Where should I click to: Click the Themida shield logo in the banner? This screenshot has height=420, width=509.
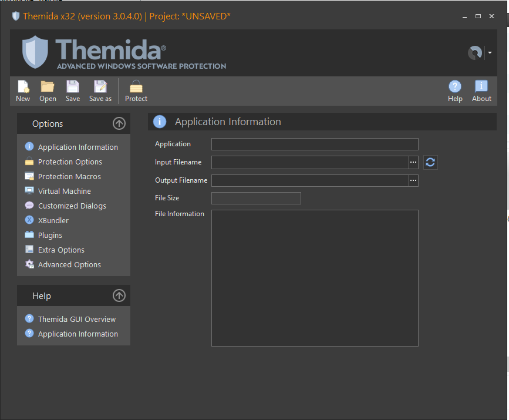tap(35, 52)
